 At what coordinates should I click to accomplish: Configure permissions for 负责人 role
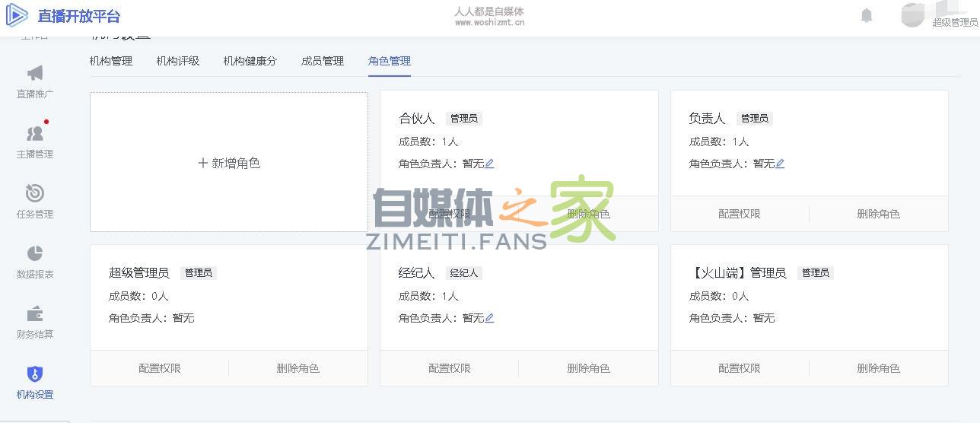click(x=740, y=214)
